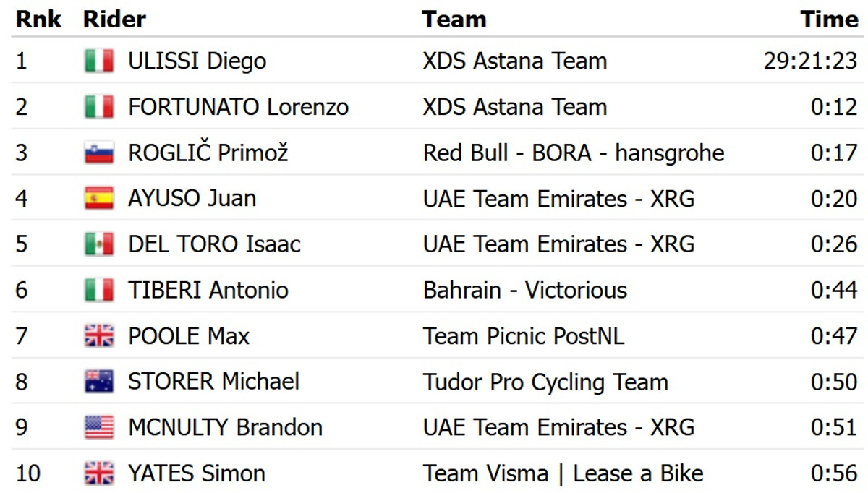Sort results by the Time header
The height and width of the screenshot is (493, 868).
click(828, 20)
